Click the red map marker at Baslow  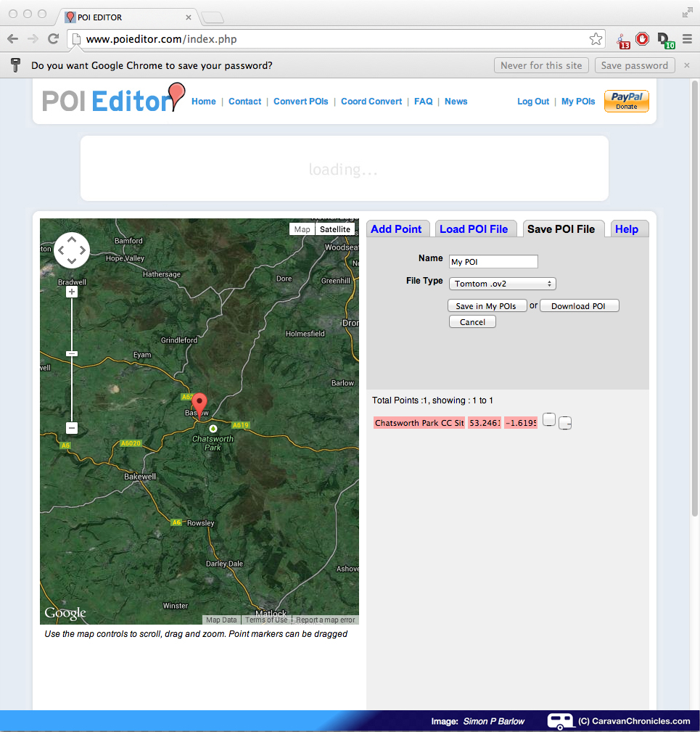coord(199,403)
